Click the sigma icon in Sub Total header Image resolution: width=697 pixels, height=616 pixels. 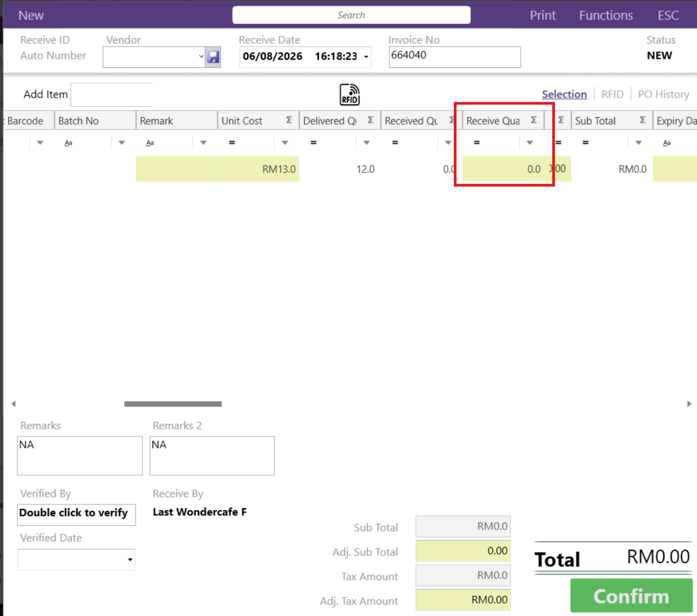[x=643, y=120]
